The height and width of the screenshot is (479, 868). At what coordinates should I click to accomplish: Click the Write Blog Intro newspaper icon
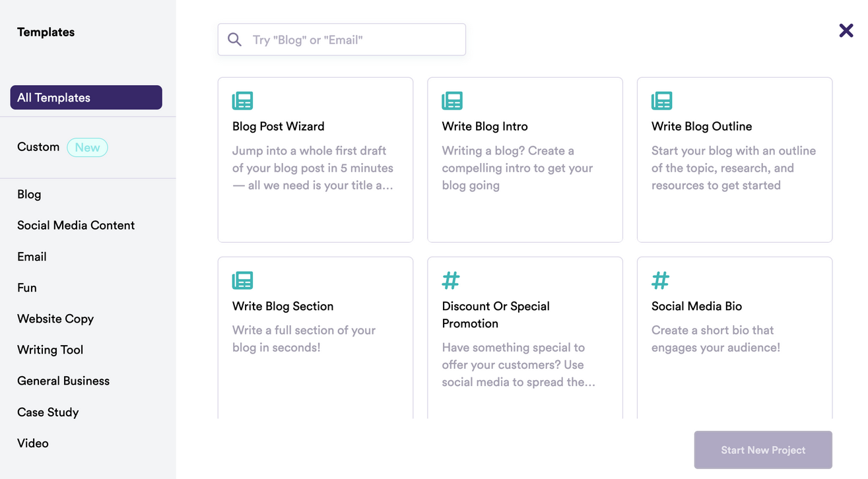pyautogui.click(x=452, y=101)
